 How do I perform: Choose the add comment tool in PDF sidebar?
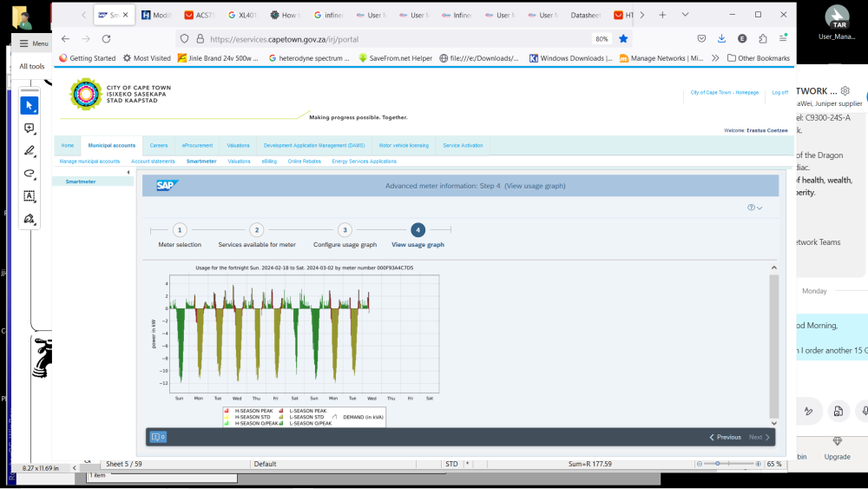click(x=30, y=128)
